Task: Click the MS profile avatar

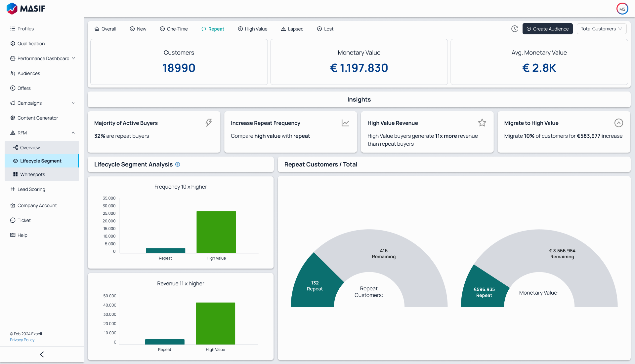Action: 622,9
